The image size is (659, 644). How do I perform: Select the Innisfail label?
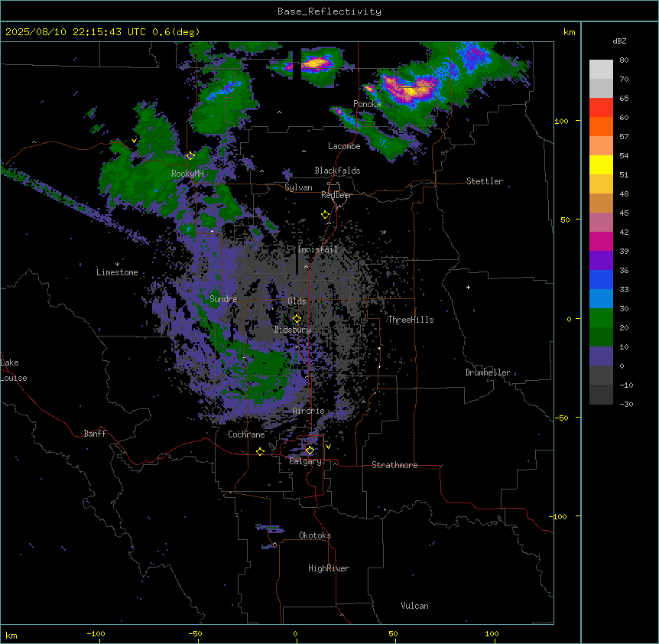click(318, 249)
